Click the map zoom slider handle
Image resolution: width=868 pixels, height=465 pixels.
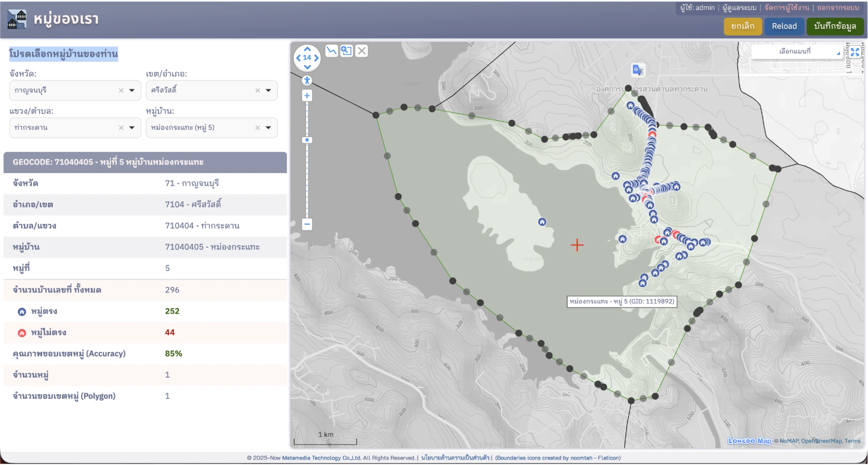307,140
